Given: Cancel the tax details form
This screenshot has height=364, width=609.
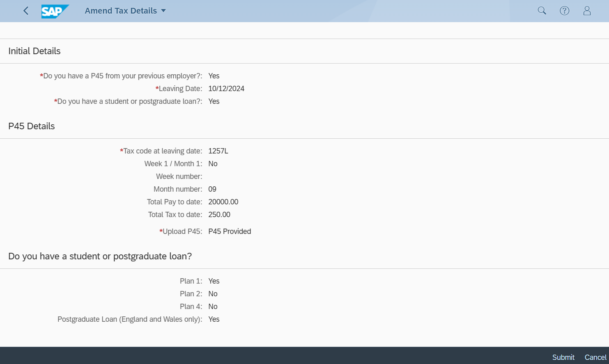Looking at the screenshot, I should click(x=595, y=357).
